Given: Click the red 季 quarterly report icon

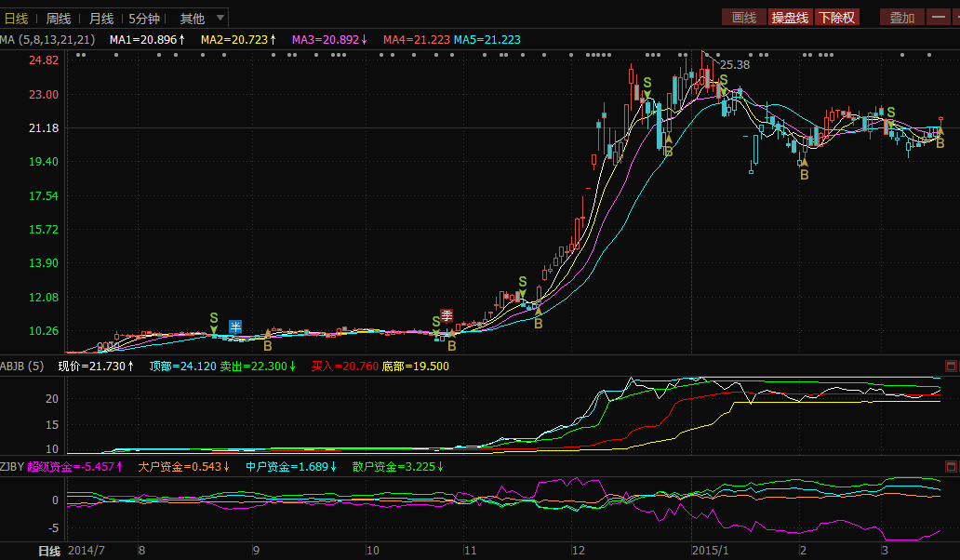Looking at the screenshot, I should [447, 315].
